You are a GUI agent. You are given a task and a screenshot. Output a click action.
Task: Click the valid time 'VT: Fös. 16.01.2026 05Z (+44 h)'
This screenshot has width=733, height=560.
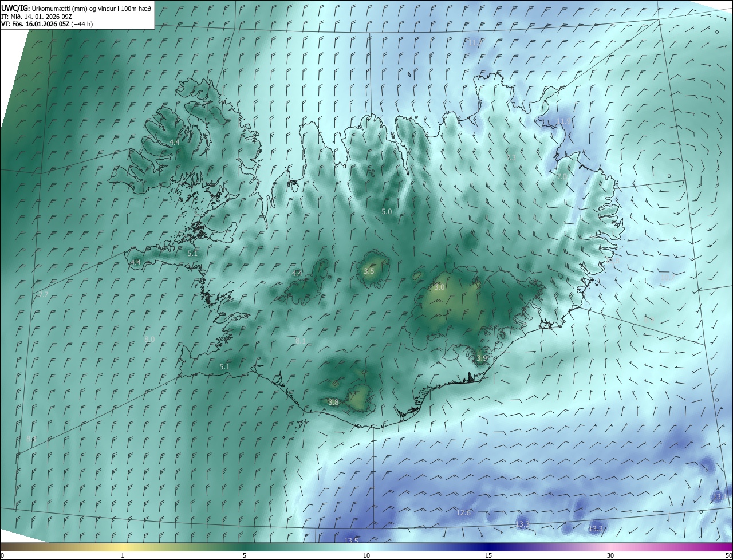coord(47,24)
